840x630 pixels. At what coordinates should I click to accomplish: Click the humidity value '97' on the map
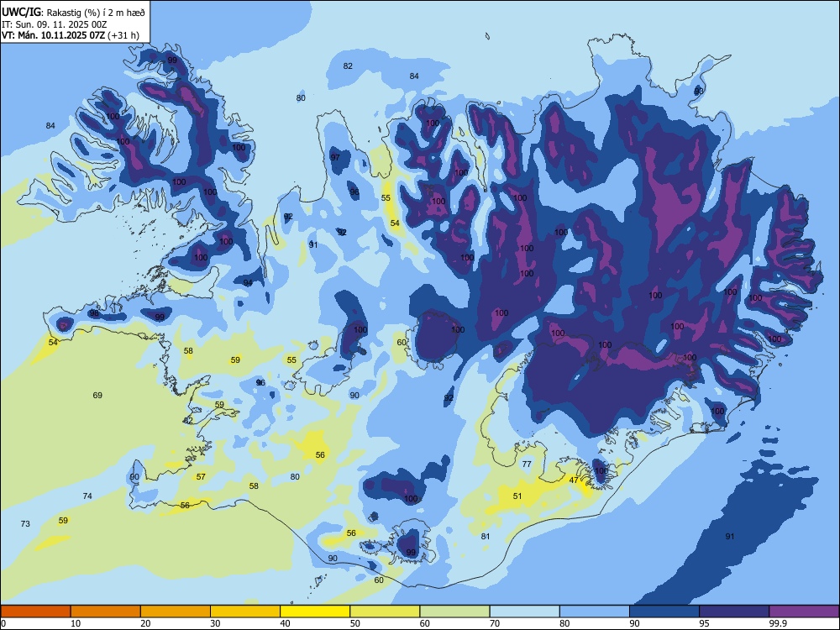coord(335,158)
